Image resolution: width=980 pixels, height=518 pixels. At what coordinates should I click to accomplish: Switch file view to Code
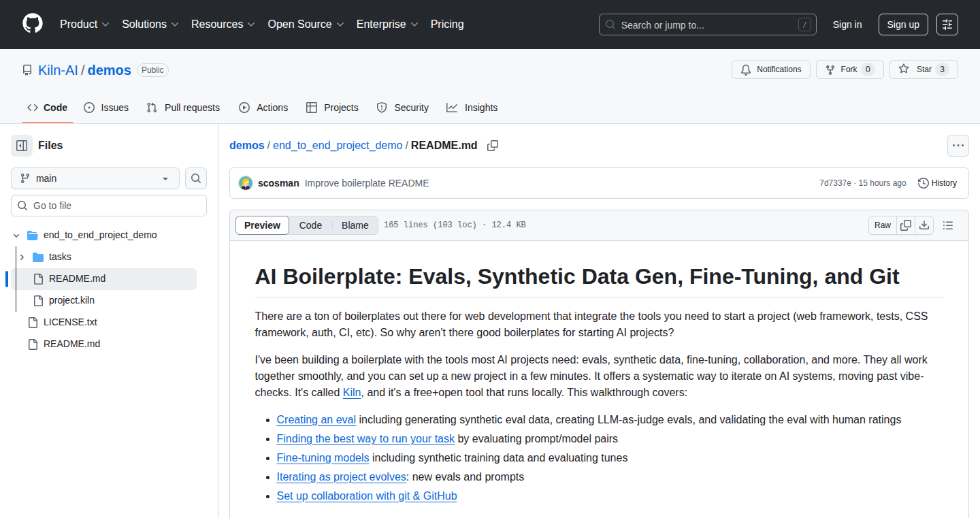pyautogui.click(x=310, y=225)
